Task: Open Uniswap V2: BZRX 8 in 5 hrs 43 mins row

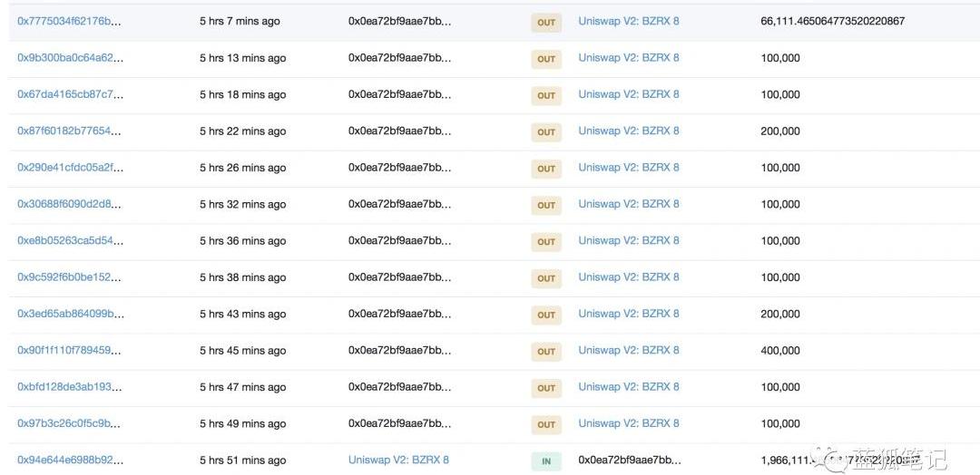Action: tap(629, 314)
